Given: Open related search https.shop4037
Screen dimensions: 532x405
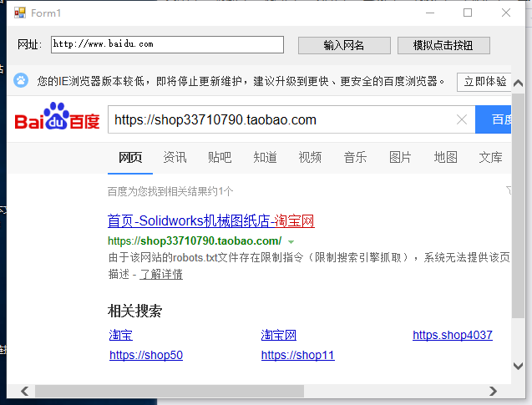Looking at the screenshot, I should pos(453,335).
